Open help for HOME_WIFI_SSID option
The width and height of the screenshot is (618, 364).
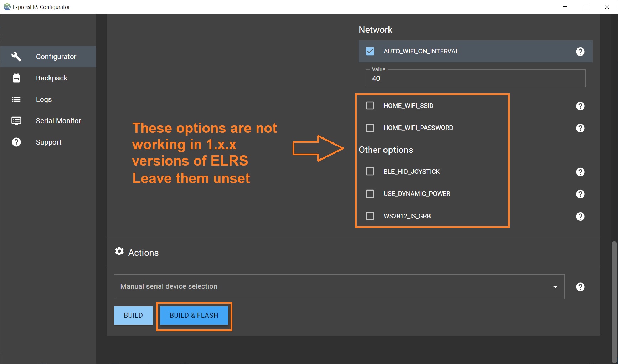pos(580,106)
